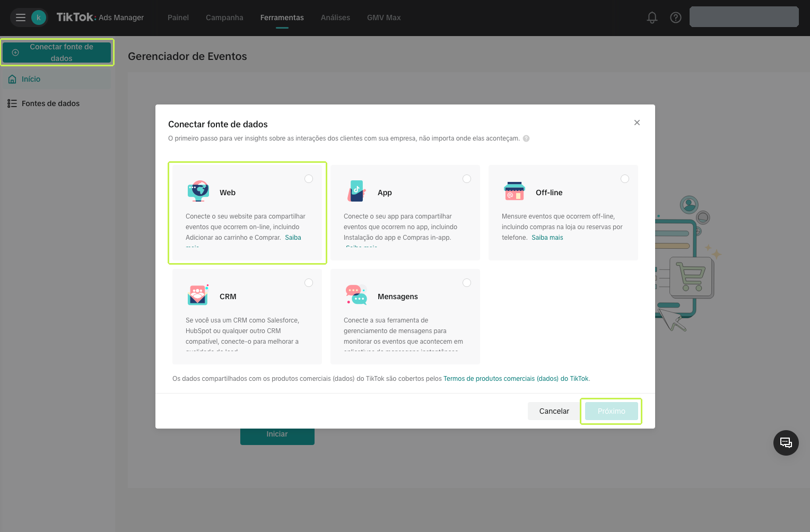810x532 pixels.
Task: Click the Conectar fonte de dados dialog title
Action: 218,124
